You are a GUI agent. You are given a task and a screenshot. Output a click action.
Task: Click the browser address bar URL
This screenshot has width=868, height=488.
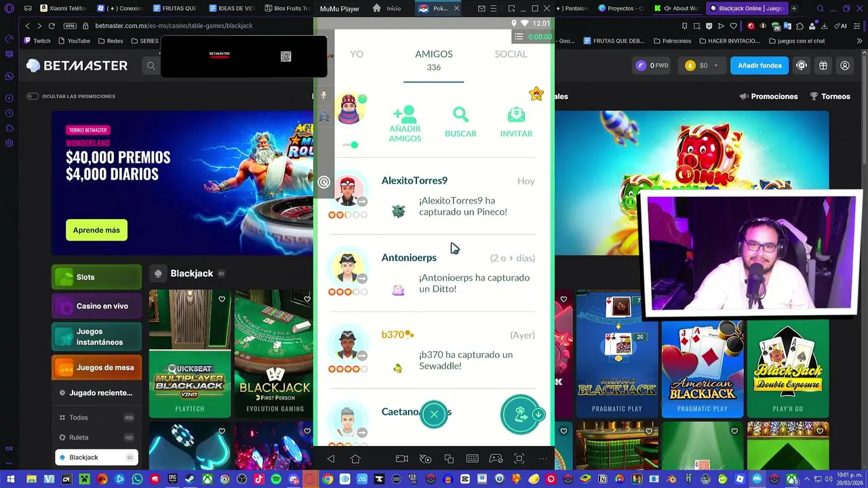point(174,26)
